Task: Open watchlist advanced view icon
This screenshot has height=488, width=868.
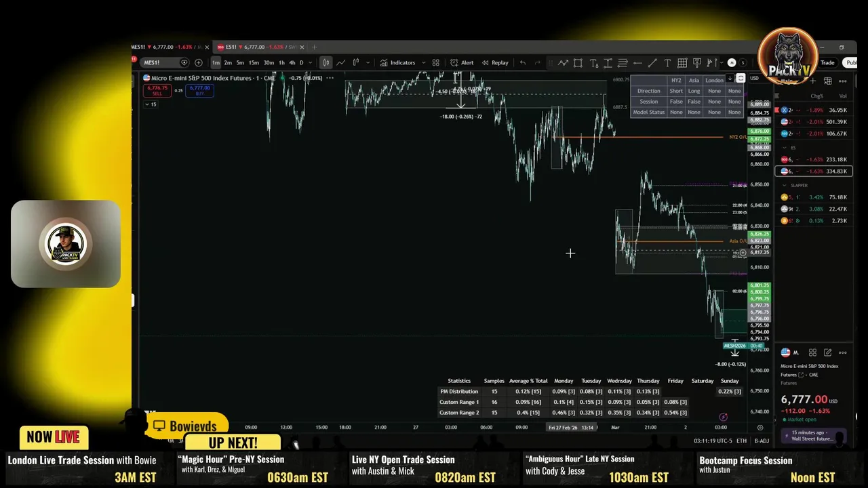Action: coord(827,81)
